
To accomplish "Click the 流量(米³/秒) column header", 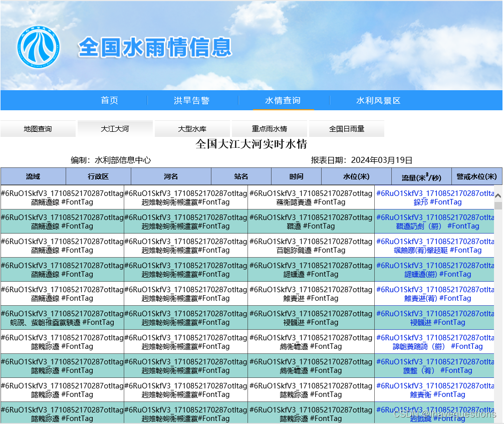I will (421, 176).
